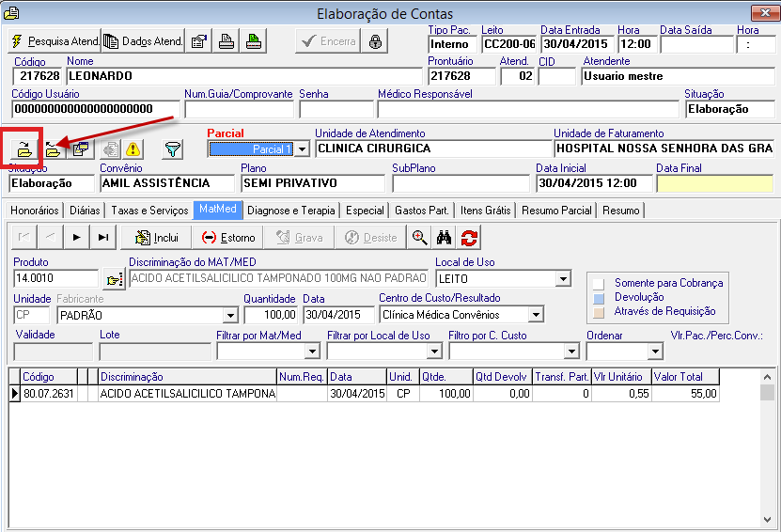The height and width of the screenshot is (532, 781).
Task: Switch to the Diárias tab
Action: pyautogui.click(x=85, y=211)
